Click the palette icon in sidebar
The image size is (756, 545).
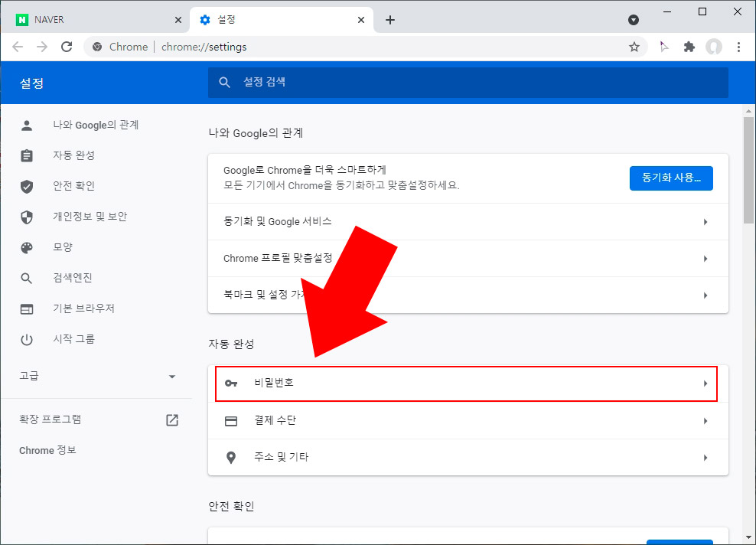point(27,248)
